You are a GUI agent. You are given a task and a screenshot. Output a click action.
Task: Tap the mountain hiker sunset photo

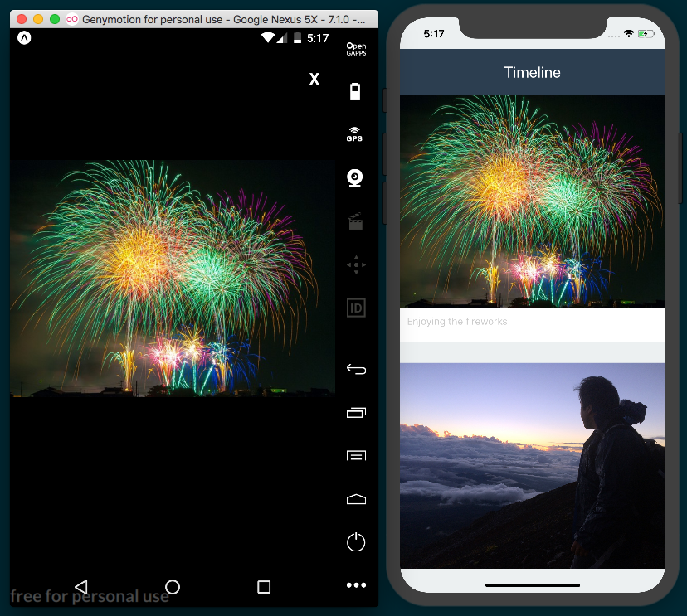532,465
